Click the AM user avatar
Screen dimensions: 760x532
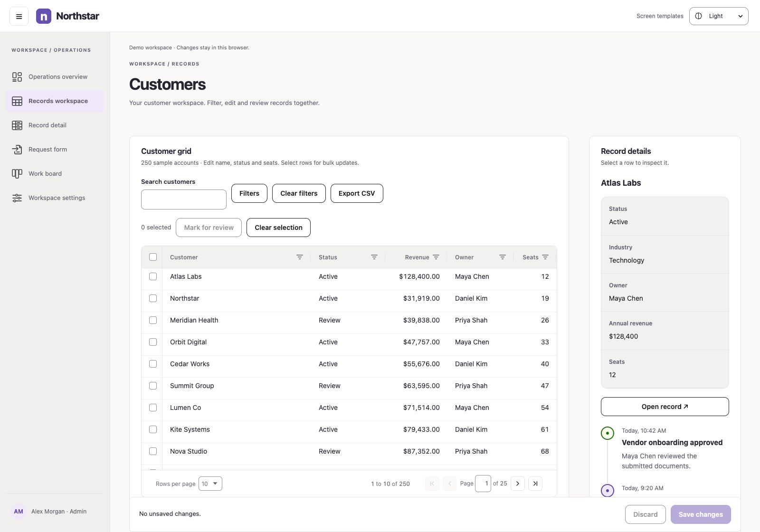[19, 512]
